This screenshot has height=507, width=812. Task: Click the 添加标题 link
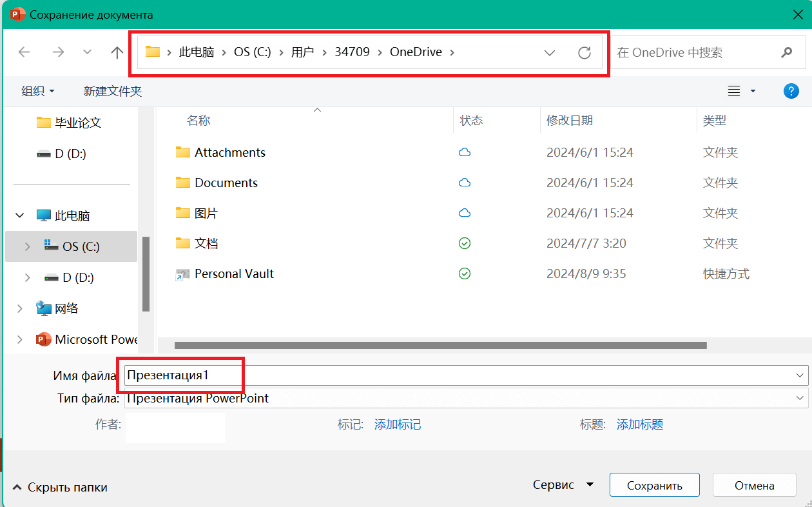(x=639, y=424)
